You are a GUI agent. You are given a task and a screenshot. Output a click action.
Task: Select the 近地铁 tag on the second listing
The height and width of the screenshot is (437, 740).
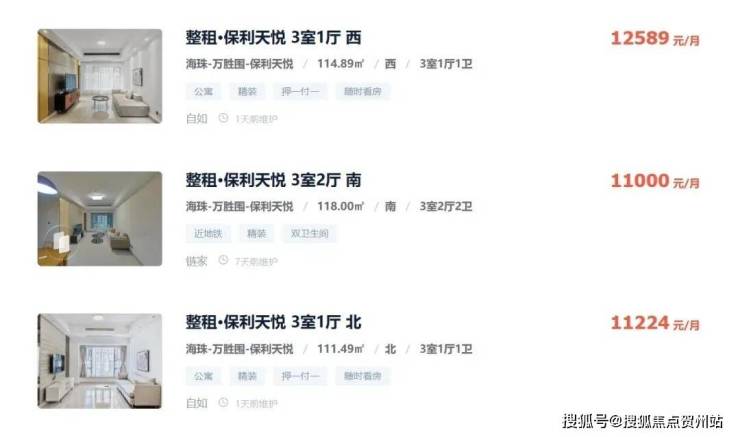coord(208,234)
